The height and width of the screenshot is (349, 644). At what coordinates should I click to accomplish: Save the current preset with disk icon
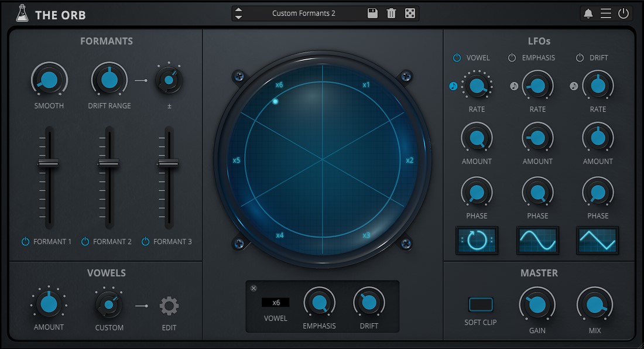pos(372,13)
